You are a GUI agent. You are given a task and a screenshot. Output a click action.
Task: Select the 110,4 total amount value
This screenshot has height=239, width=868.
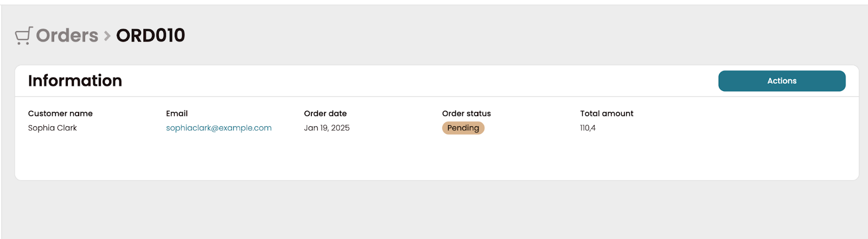pos(588,128)
